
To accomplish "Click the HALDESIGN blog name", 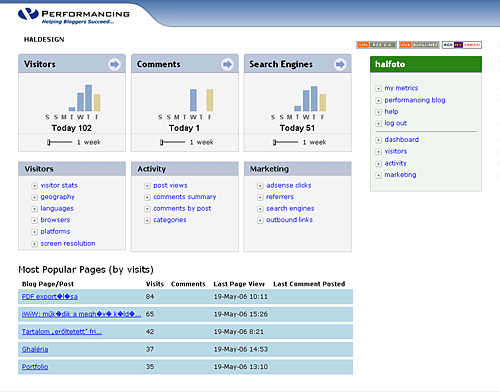I will click(44, 40).
